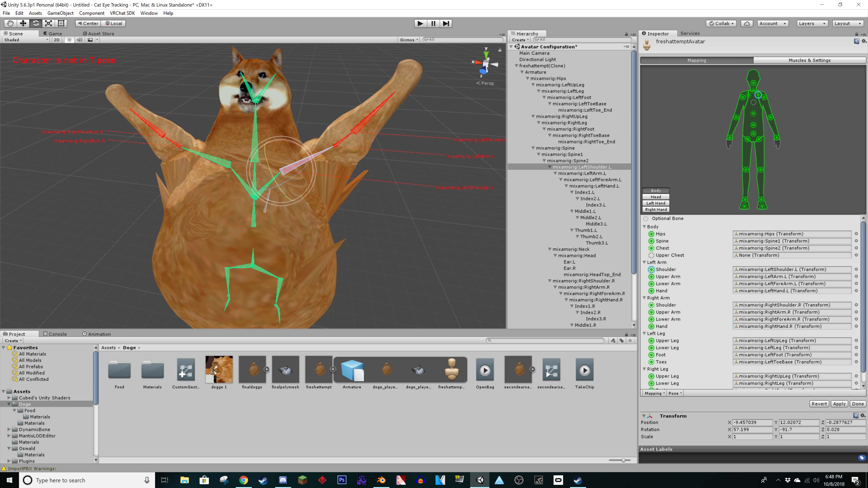Select the Hand tool in toolbar
The width and height of the screenshot is (868, 488).
(10, 23)
